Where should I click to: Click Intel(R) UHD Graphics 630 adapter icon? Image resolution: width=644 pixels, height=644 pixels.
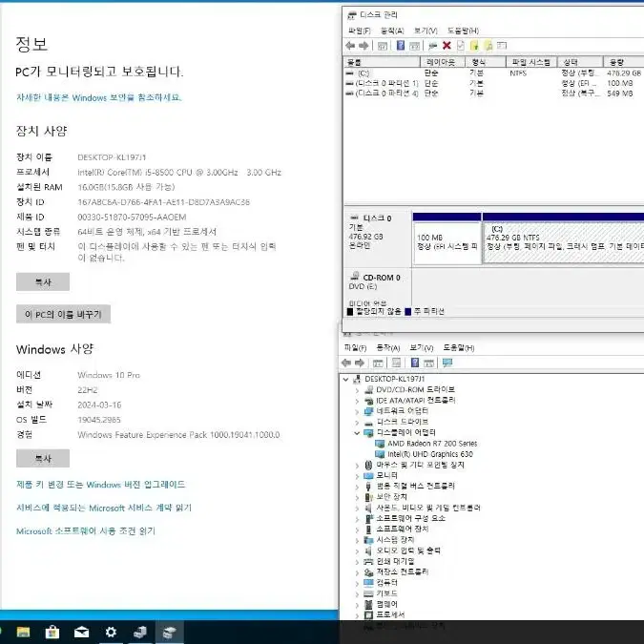[380, 454]
